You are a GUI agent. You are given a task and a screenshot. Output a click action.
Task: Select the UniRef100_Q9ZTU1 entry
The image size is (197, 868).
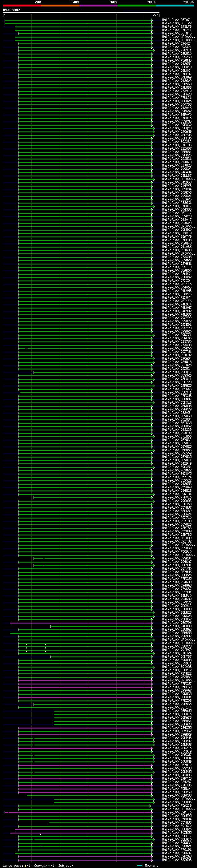pyautogui.click(x=177, y=351)
